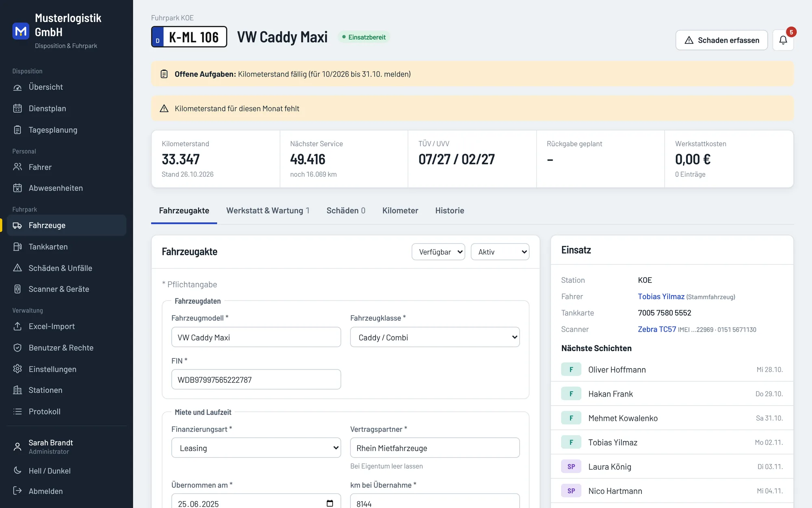The image size is (812, 508).
Task: Click the Sarah Brandt user profile
Action: pyautogui.click(x=67, y=446)
